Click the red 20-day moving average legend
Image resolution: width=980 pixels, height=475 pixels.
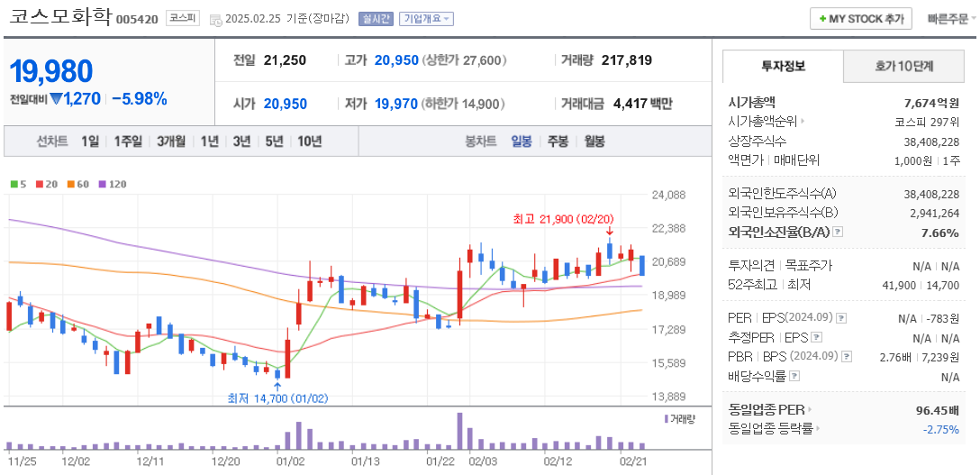pyautogui.click(x=46, y=185)
